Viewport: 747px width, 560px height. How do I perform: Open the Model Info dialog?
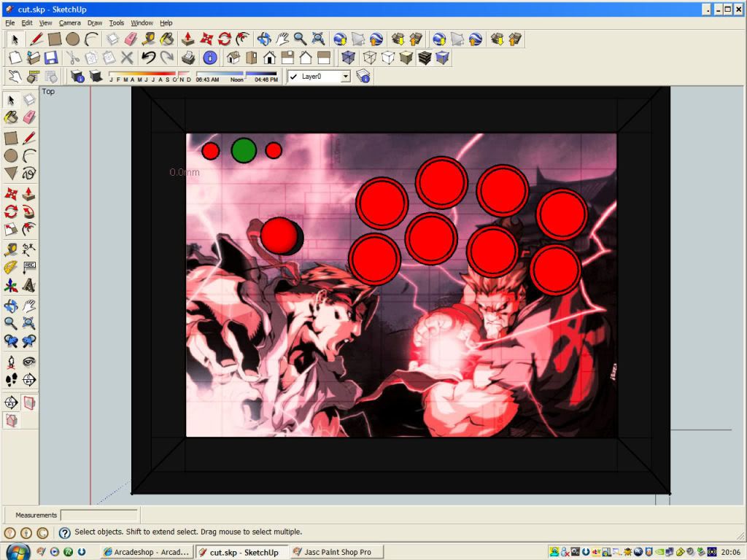[209, 58]
